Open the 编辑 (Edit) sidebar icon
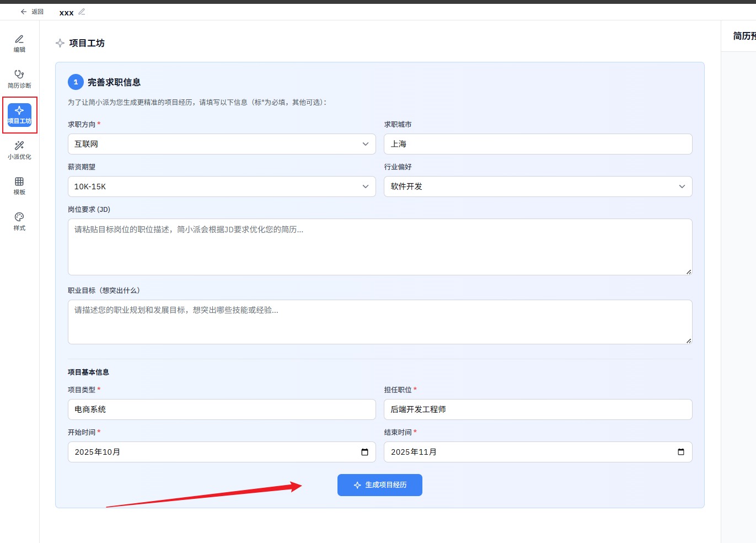Image resolution: width=756 pixels, height=543 pixels. [19, 43]
